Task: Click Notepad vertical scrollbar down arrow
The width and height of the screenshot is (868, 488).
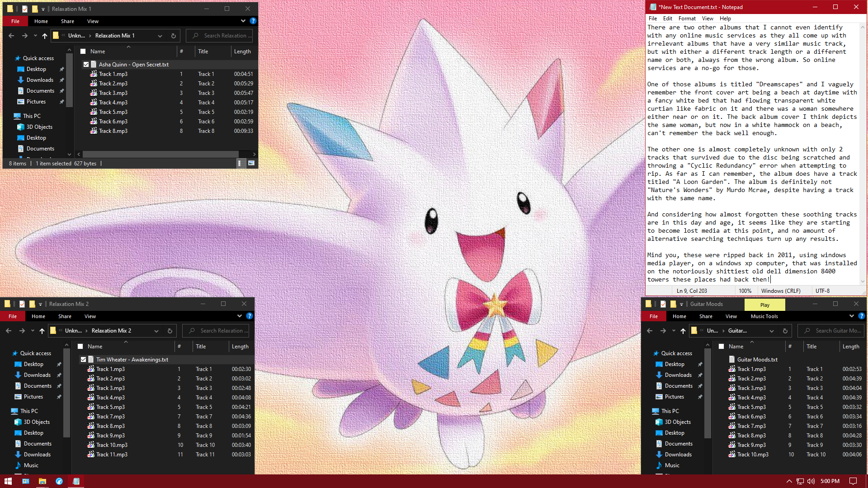Action: 863,282
